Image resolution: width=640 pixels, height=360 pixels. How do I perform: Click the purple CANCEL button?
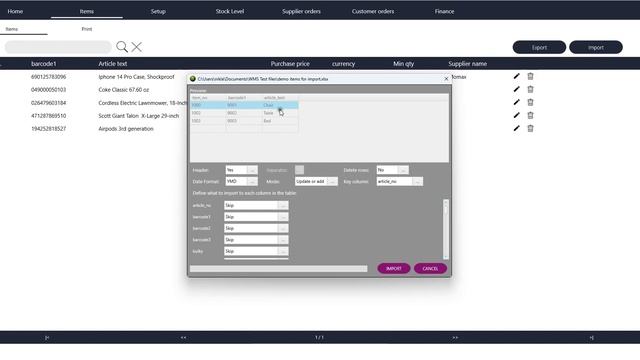(430, 269)
